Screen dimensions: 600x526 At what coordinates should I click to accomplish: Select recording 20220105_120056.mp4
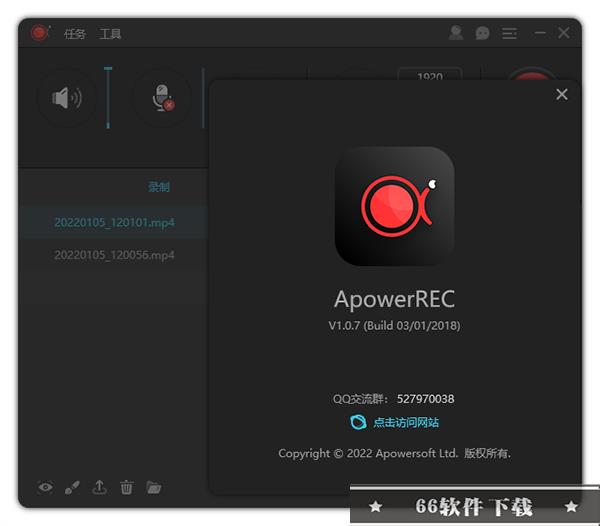pos(114,255)
